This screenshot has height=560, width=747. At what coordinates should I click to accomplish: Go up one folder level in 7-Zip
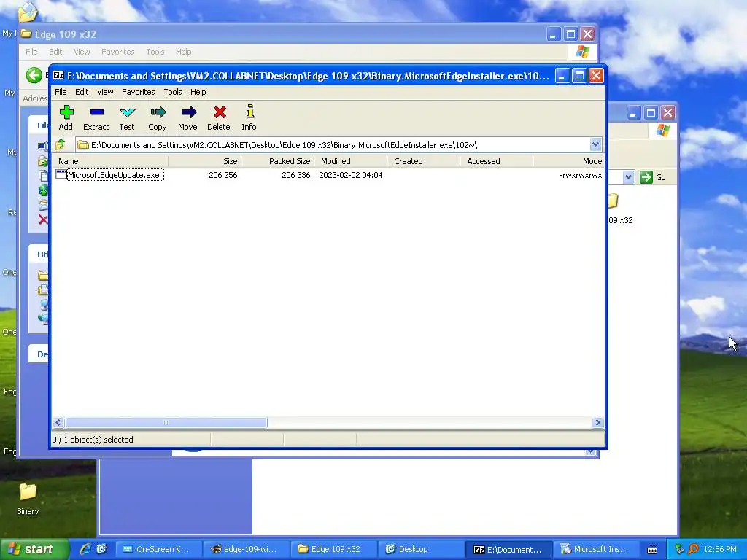point(61,144)
